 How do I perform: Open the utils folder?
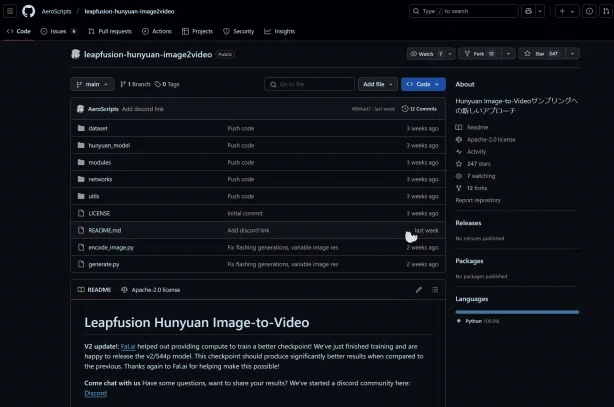tap(94, 196)
